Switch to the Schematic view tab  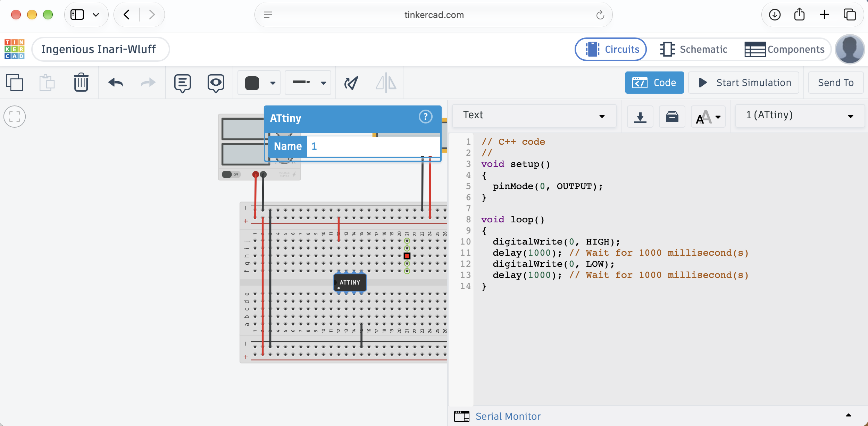click(694, 49)
